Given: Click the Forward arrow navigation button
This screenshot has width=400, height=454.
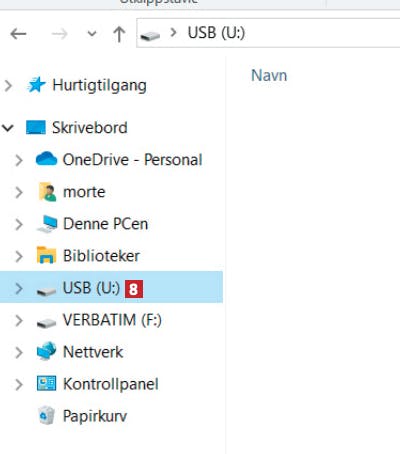Looking at the screenshot, I should point(59,33).
